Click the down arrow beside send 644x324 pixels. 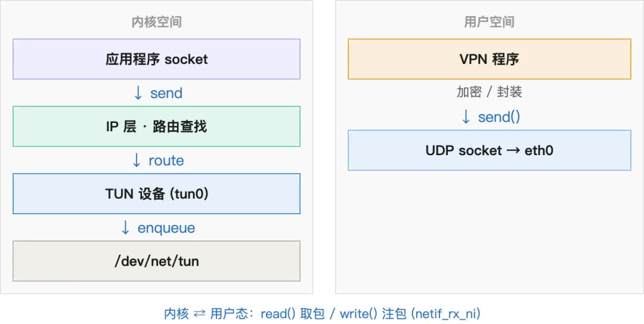coord(138,93)
